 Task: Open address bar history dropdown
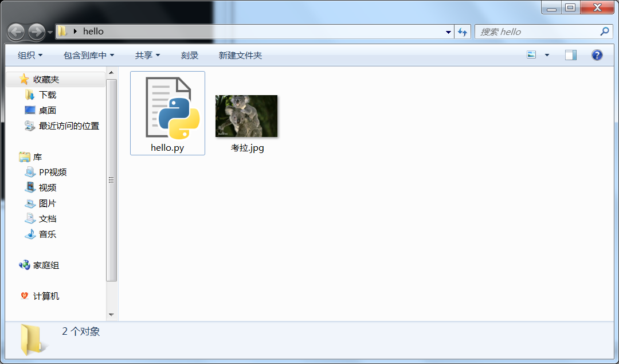448,32
